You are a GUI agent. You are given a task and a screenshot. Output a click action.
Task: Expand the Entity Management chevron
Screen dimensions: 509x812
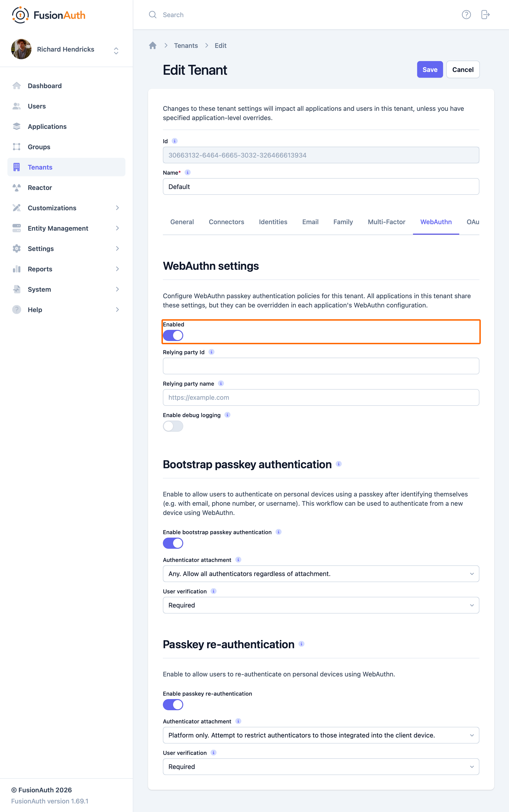[x=117, y=228]
